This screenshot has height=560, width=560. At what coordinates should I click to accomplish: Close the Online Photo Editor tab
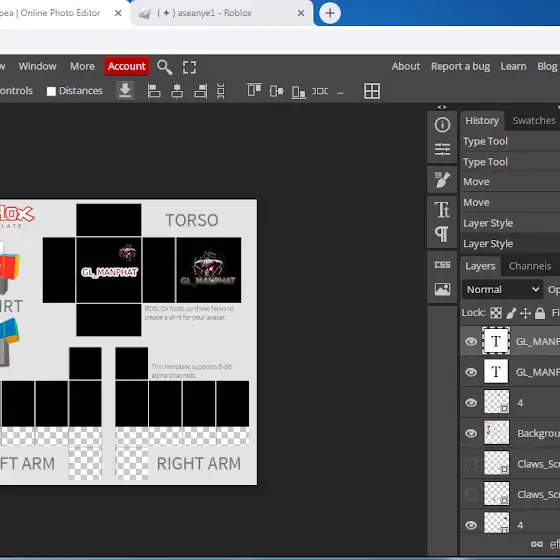click(118, 13)
